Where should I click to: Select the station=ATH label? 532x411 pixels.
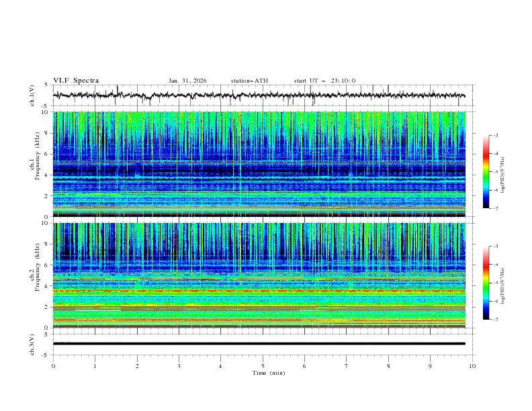click(249, 81)
